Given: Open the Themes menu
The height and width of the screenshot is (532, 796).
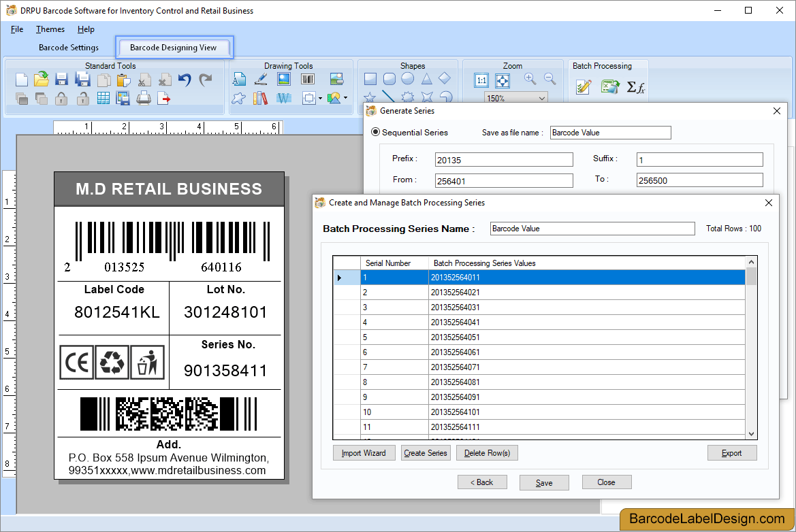Looking at the screenshot, I should (50, 29).
